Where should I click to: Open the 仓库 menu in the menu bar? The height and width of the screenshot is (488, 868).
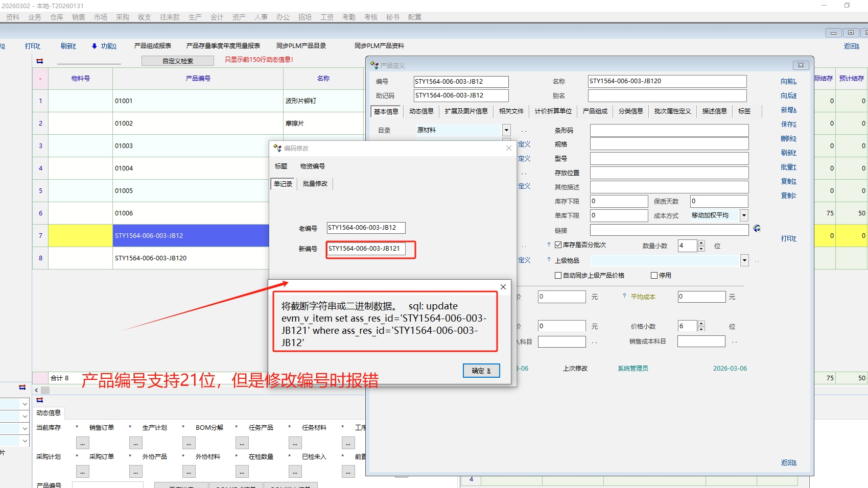pos(57,17)
